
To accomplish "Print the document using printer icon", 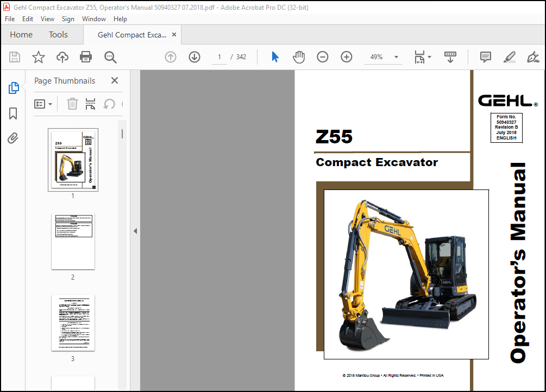I will (86, 57).
